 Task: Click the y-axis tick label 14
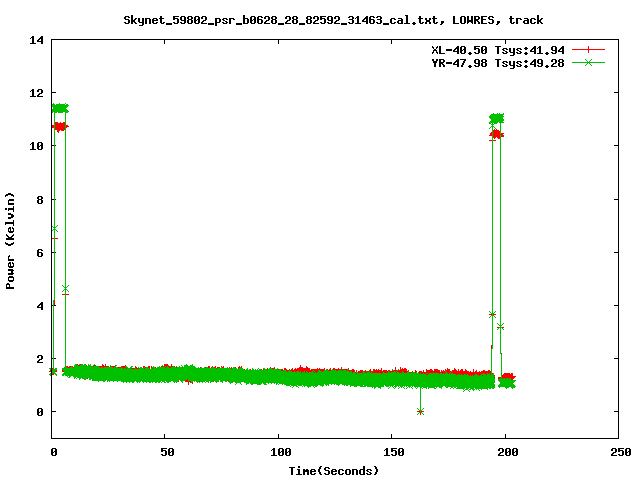[36, 40]
